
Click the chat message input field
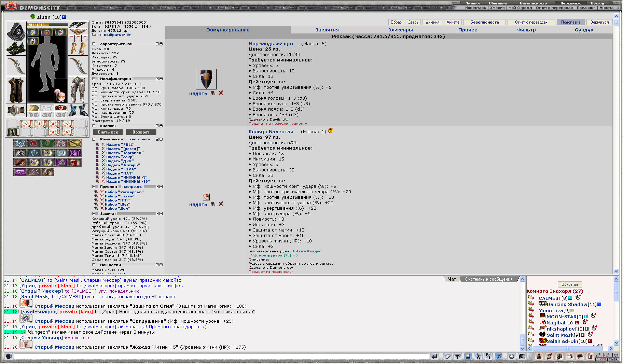pyautogui.click(x=221, y=356)
